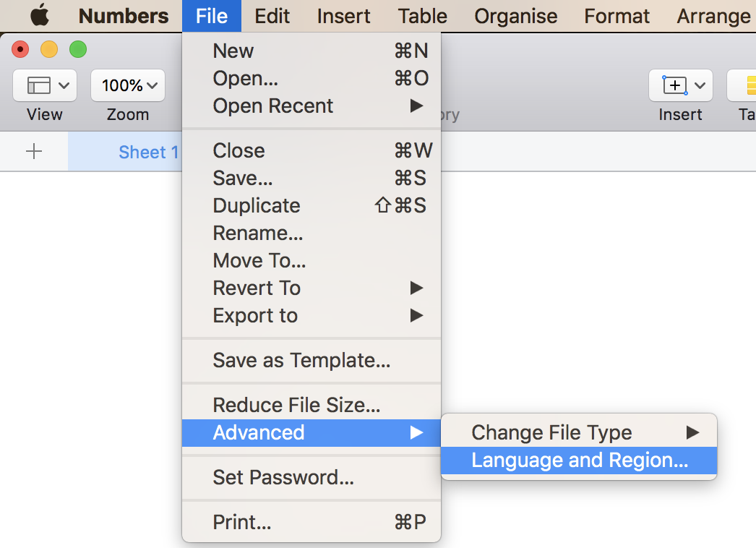Select Reduce File Size option
Viewport: 756px width, 548px height.
pos(296,405)
